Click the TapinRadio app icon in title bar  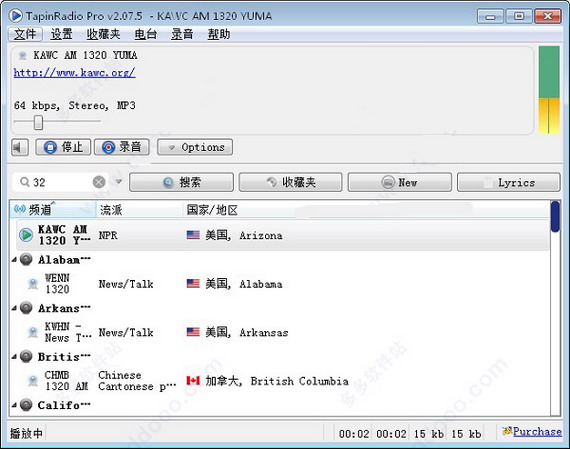[x=15, y=16]
